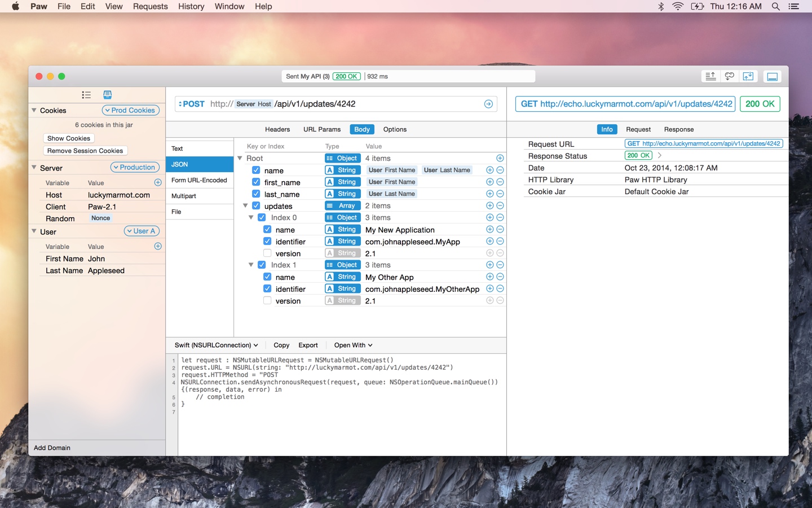Open Spotlight search in the menu bar
This screenshot has width=812, height=508.
(x=776, y=6)
